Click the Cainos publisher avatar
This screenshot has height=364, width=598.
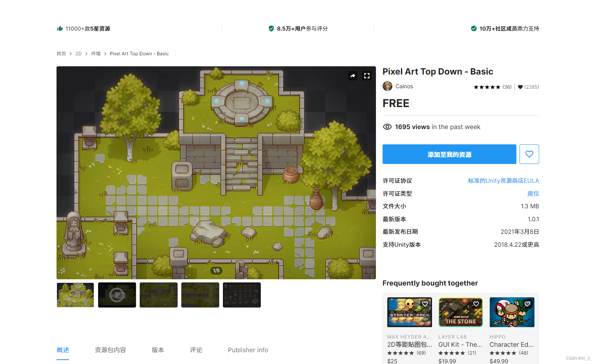pyautogui.click(x=387, y=86)
